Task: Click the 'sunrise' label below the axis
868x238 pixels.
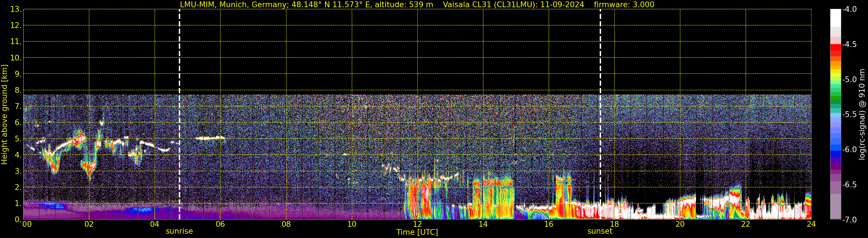Action: (x=179, y=231)
